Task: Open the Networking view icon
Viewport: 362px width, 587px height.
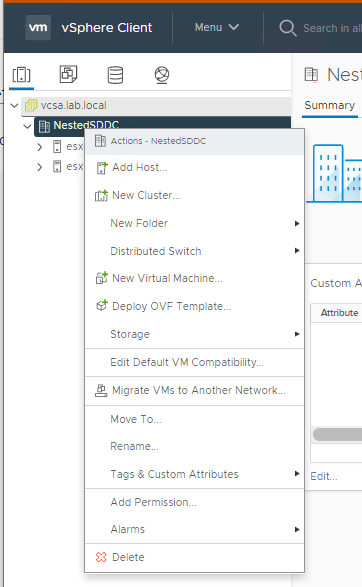Action: tap(162, 75)
